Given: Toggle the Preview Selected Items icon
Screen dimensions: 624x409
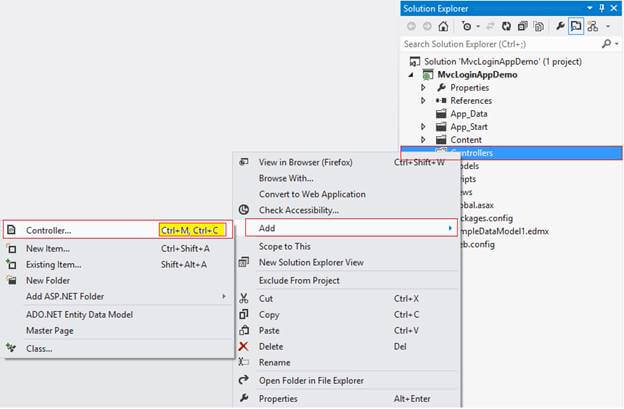Looking at the screenshot, I should [576, 26].
